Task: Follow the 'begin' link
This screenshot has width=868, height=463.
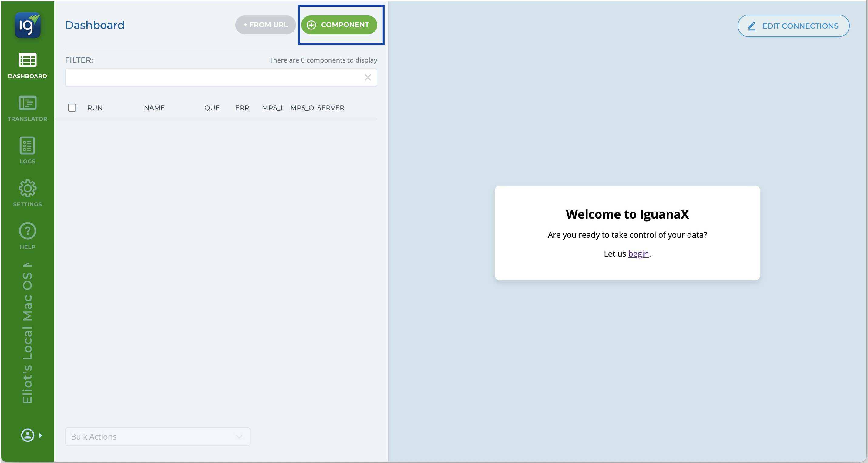Action: tap(638, 254)
